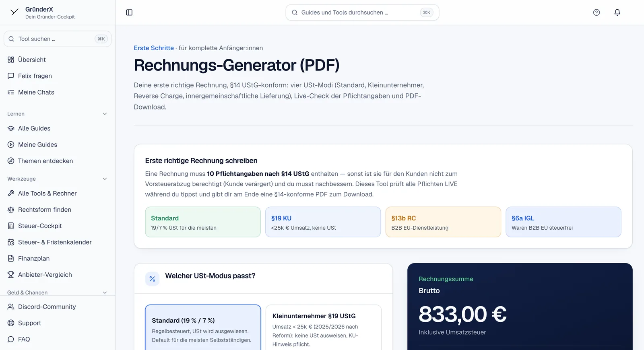
Task: Click the Rechnungs-Generator (PDF) heading
Action: pyautogui.click(x=237, y=65)
